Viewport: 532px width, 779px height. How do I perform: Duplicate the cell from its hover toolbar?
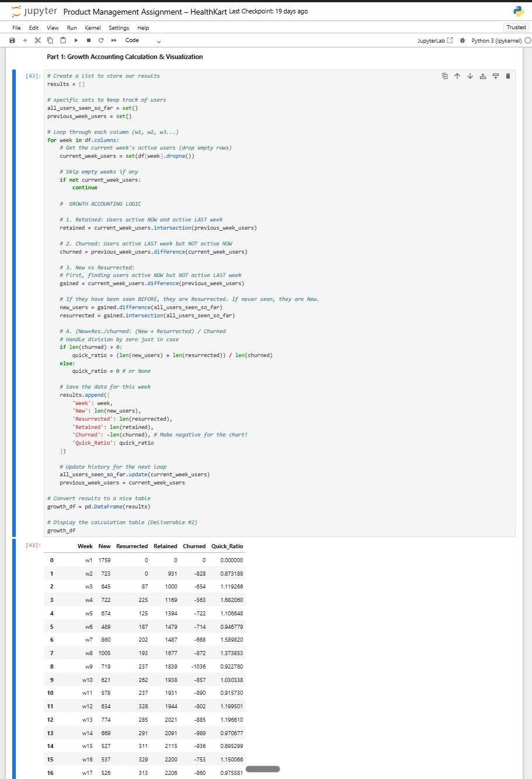pyautogui.click(x=444, y=76)
